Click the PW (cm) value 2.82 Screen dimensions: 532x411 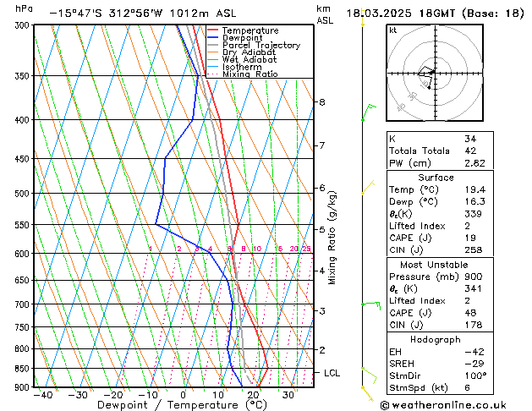pyautogui.click(x=474, y=163)
